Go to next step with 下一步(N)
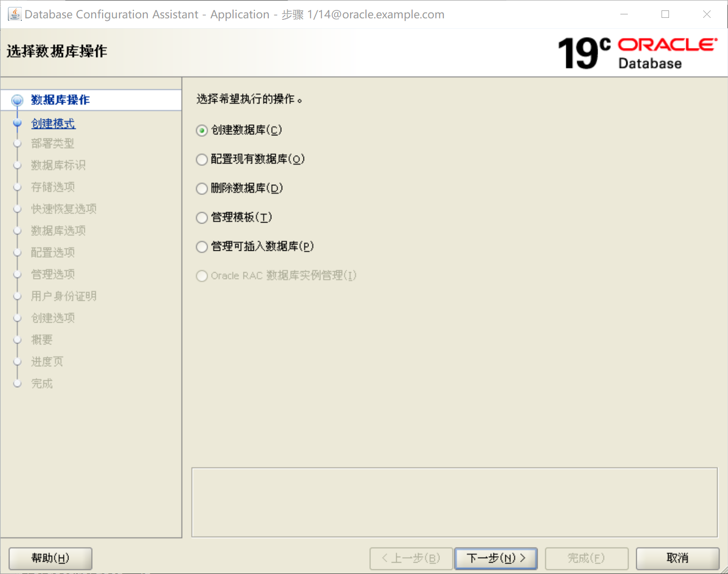The image size is (728, 574). coord(496,559)
